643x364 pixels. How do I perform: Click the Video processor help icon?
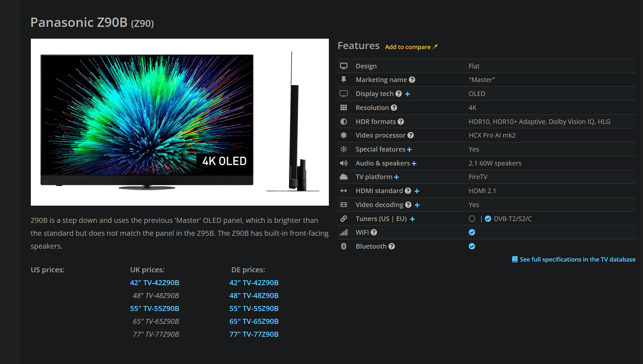pos(411,135)
